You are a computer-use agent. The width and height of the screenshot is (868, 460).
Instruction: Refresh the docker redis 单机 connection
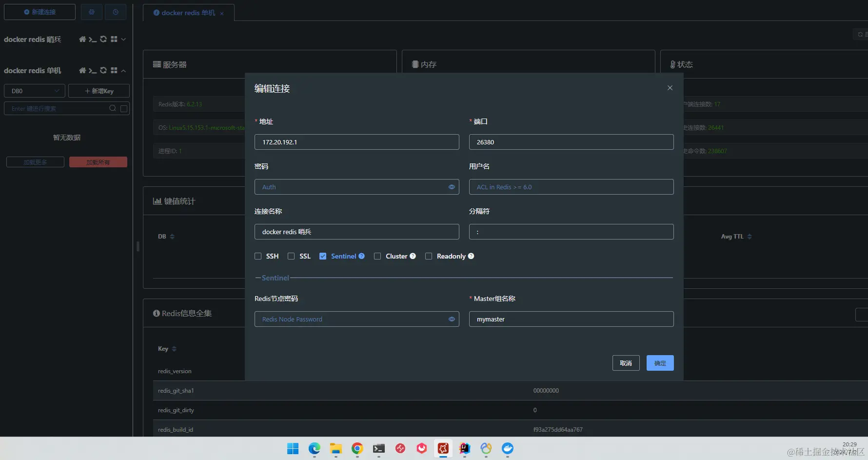(x=103, y=70)
